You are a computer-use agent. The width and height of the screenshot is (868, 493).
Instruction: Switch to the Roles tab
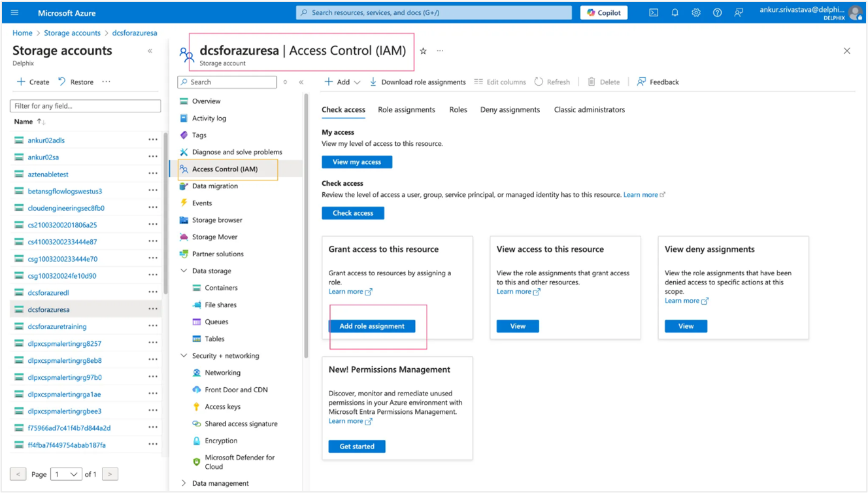458,110
